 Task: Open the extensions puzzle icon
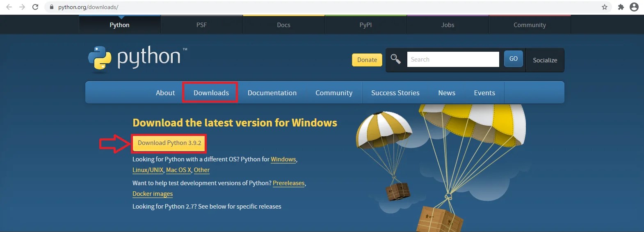click(621, 7)
